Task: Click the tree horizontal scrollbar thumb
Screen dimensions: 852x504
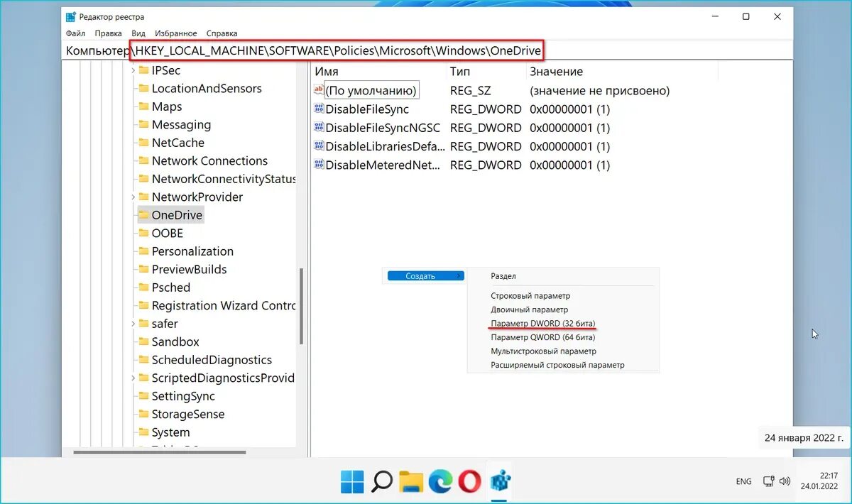Action: point(160,451)
